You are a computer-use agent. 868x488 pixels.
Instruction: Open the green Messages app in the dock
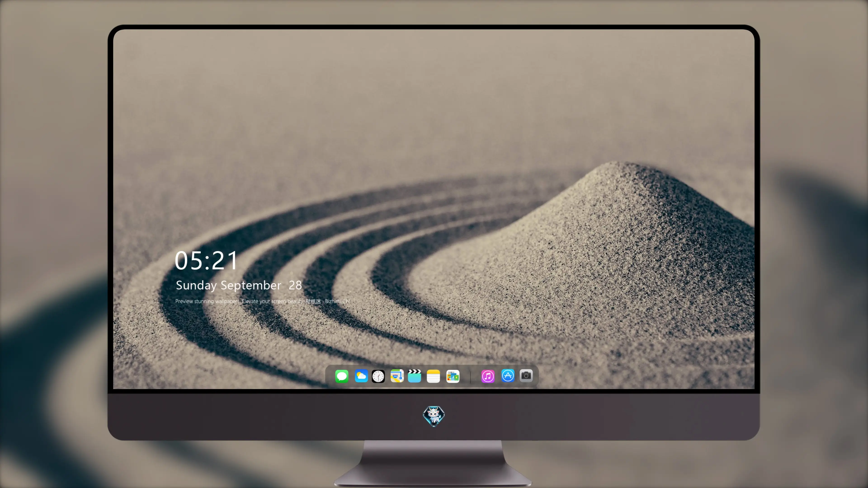pos(342,376)
